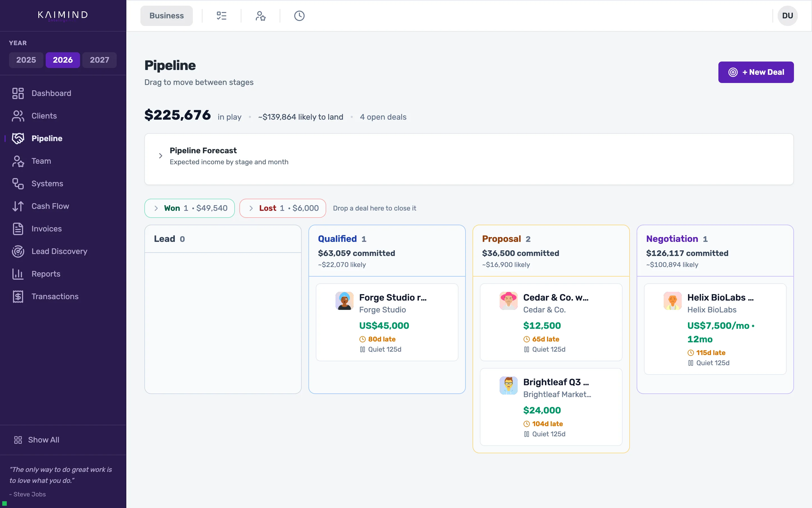812x508 pixels.
Task: Click the Dashboard grid icon in sidebar
Action: 18,93
